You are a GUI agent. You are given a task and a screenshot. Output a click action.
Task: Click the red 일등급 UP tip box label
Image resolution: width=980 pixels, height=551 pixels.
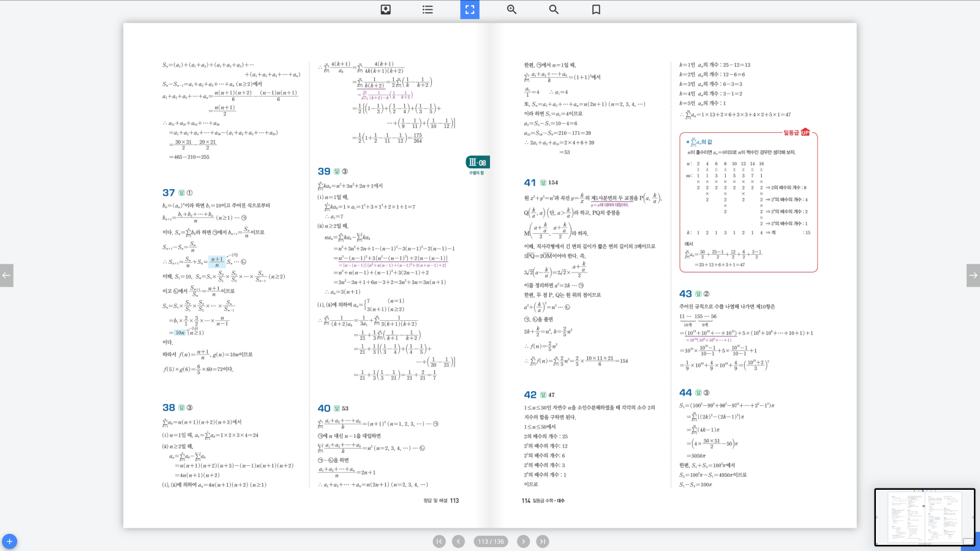[796, 132]
